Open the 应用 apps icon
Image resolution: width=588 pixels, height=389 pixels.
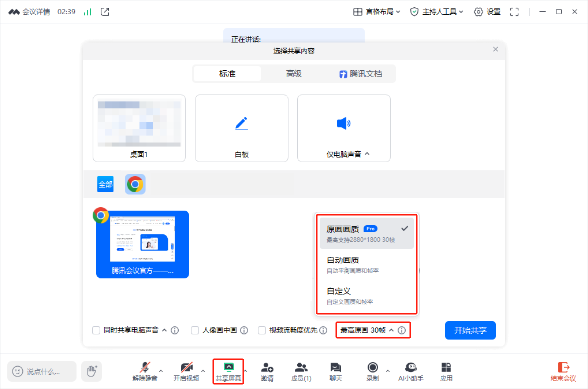(446, 372)
